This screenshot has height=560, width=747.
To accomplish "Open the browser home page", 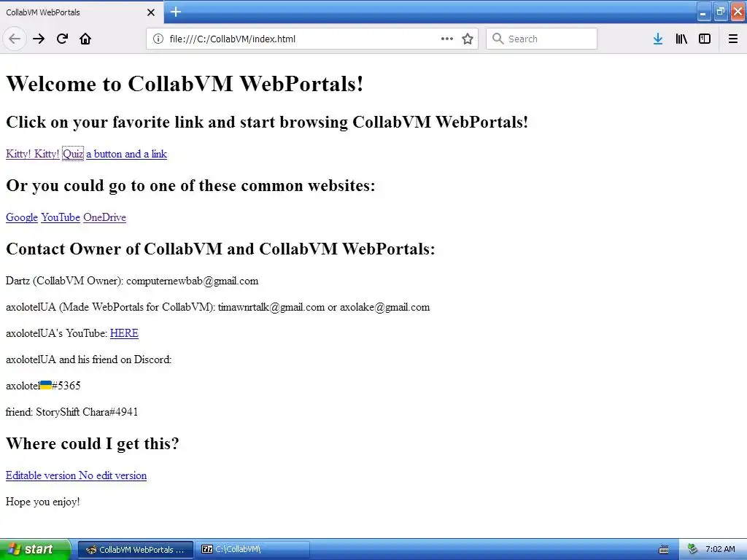I will [x=85, y=39].
